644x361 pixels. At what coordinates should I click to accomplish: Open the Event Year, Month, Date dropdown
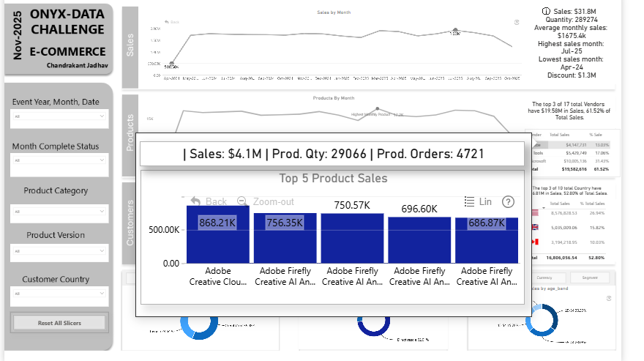60,116
